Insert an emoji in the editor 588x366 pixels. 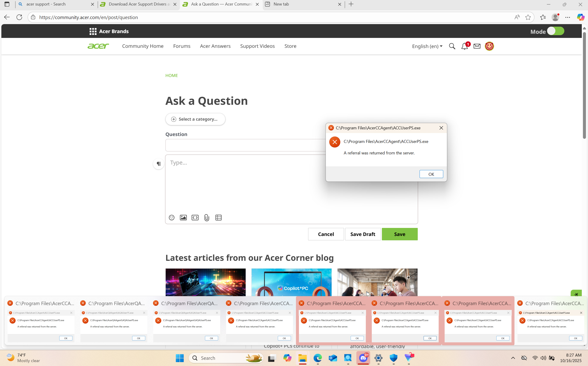pos(171,218)
